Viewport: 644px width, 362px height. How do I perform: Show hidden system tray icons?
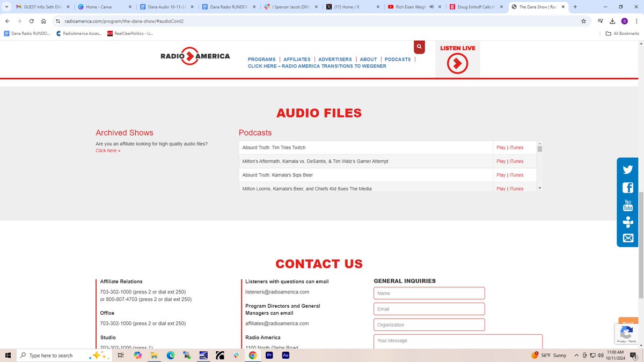(x=576, y=356)
